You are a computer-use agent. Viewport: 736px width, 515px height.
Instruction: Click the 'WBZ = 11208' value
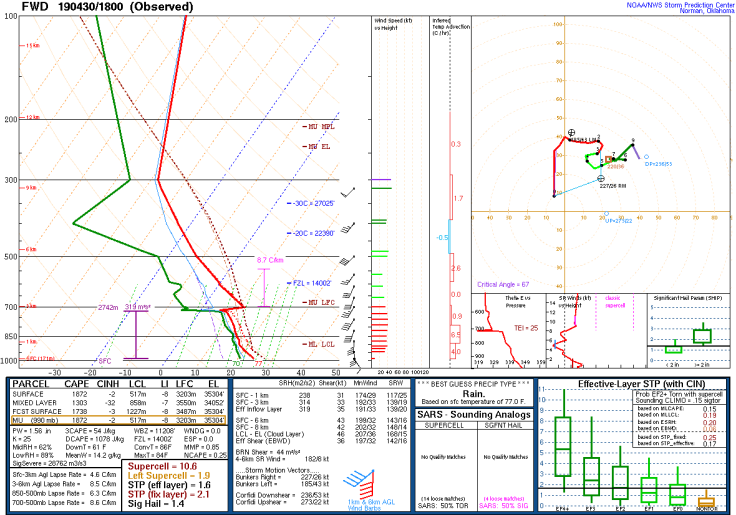(154, 431)
